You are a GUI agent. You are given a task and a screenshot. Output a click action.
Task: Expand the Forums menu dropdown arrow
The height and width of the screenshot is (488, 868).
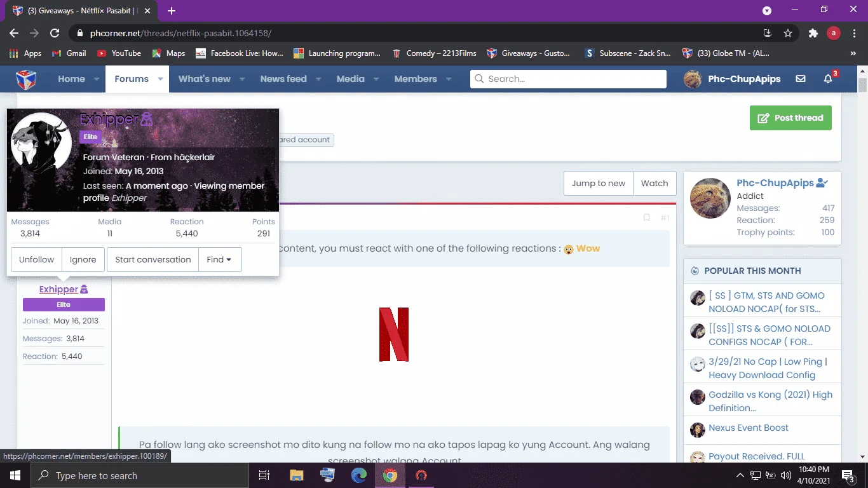(x=160, y=79)
